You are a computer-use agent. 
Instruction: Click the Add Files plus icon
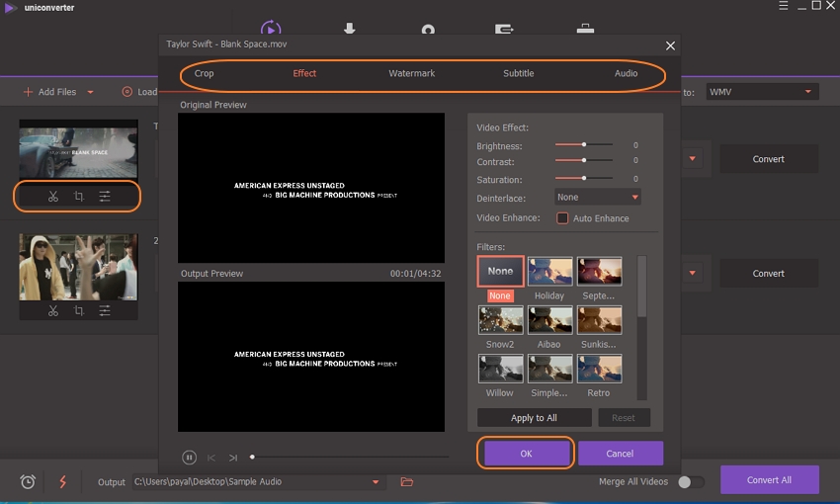point(28,92)
